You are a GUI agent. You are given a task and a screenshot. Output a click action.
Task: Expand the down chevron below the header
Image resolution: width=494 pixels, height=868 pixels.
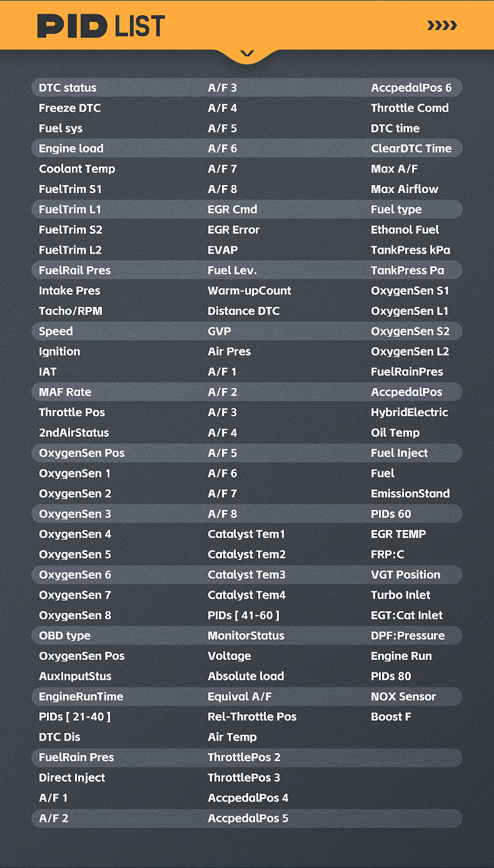247,54
